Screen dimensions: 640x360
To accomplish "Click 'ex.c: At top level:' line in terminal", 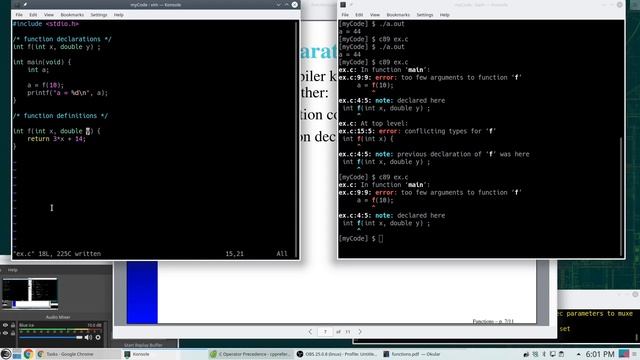I will [373, 123].
